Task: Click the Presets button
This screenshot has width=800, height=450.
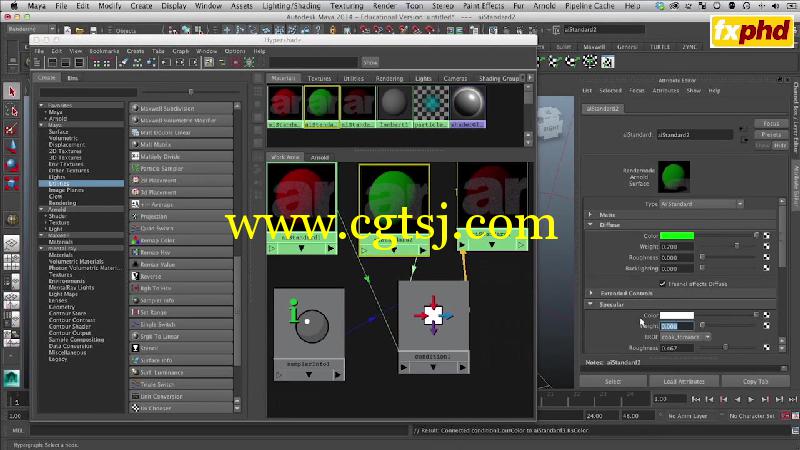Action: pyautogui.click(x=771, y=135)
